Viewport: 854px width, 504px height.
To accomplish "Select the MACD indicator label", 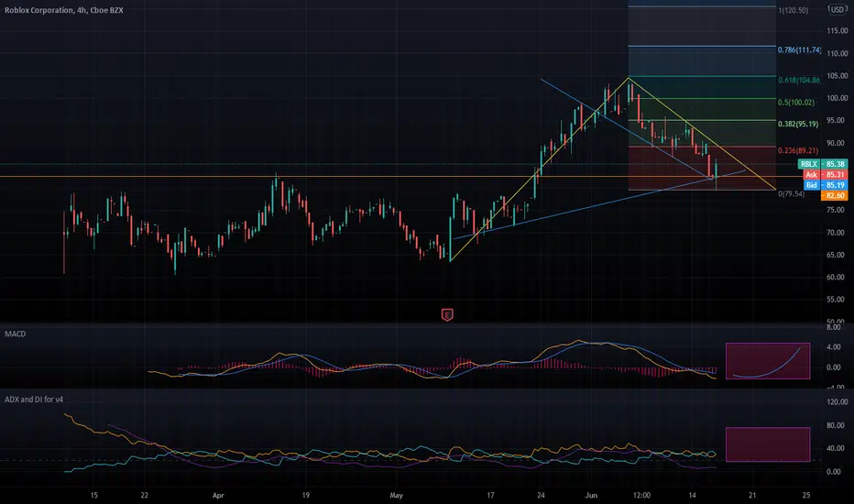I will tap(16, 334).
